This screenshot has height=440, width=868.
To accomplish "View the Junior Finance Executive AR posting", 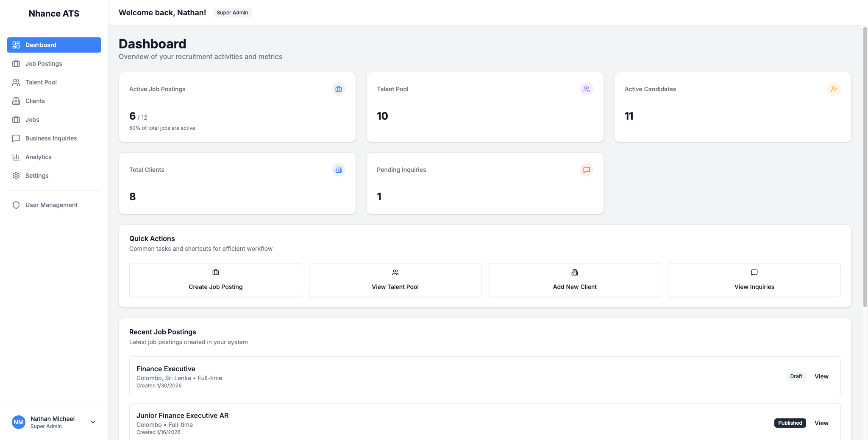I will tap(821, 423).
